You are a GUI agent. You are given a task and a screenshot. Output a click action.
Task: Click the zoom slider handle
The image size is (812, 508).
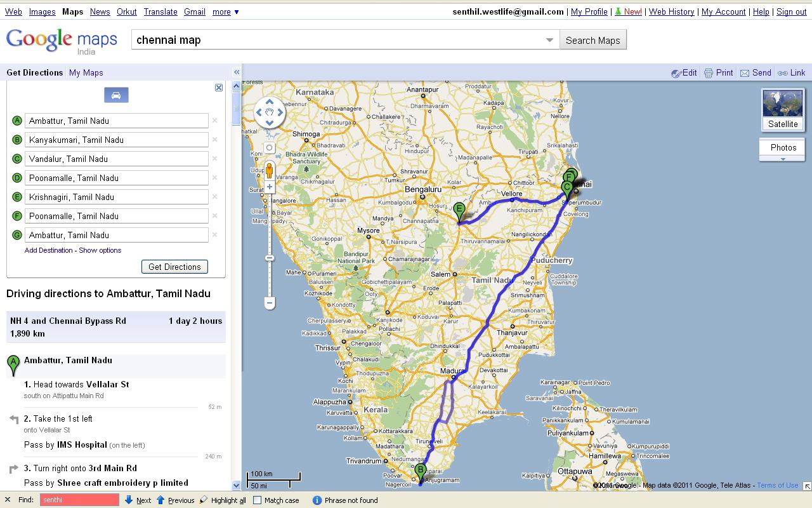coord(270,258)
